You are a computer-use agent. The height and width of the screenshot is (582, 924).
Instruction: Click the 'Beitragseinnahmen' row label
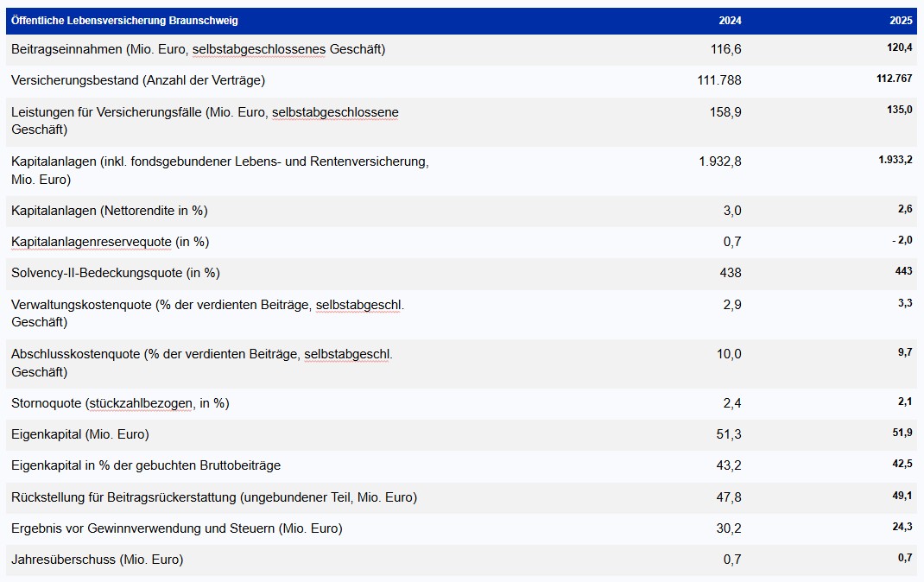[198, 49]
